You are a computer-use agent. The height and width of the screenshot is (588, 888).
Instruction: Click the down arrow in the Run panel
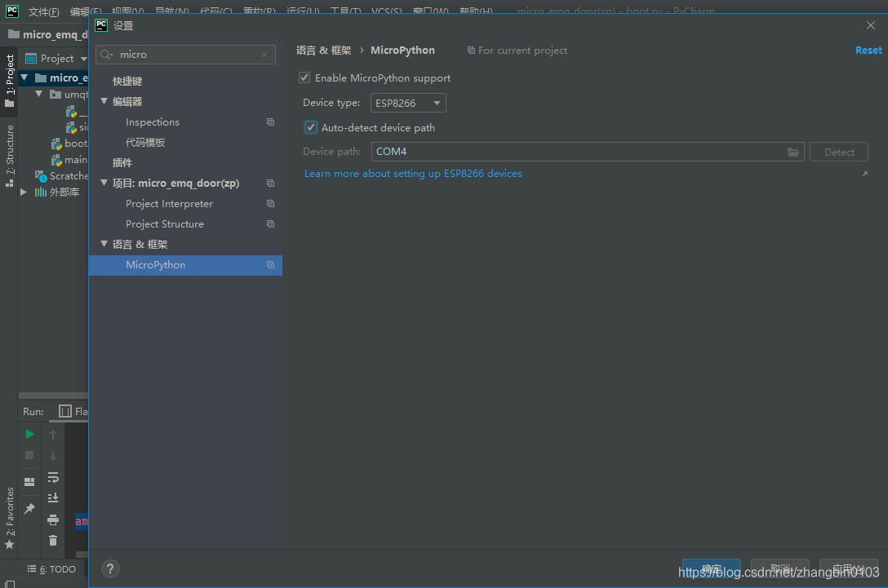[53, 455]
